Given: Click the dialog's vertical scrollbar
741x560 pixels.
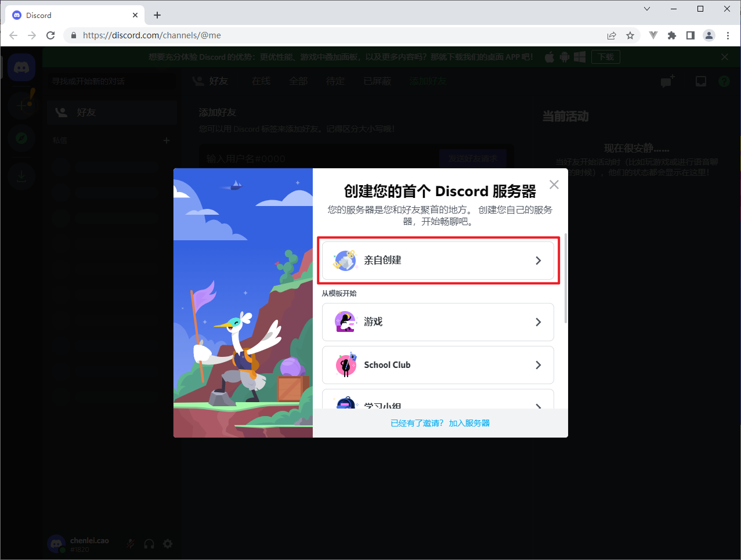Looking at the screenshot, I should tap(565, 279).
